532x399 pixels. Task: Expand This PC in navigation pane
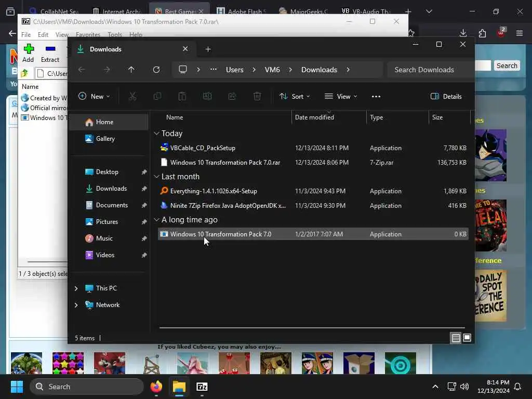tap(76, 288)
